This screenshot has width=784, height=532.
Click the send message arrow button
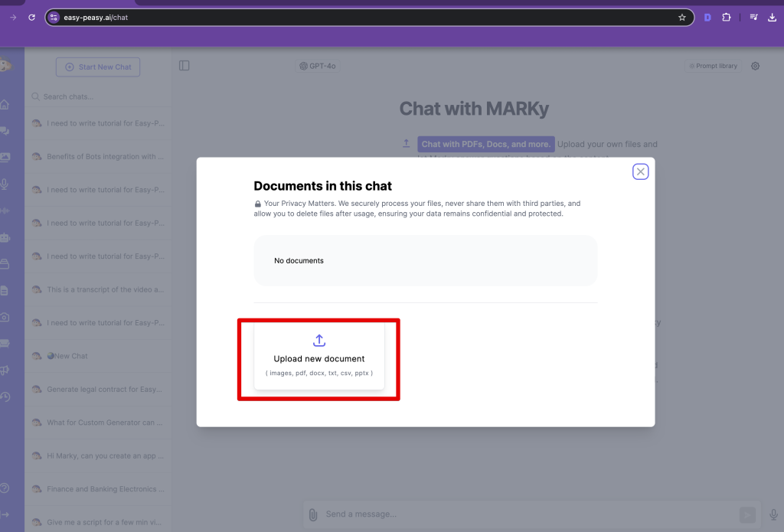coord(747,514)
